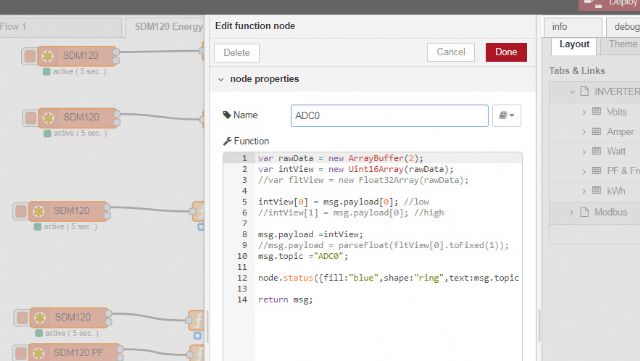Click the tag icon next to Name
The height and width of the screenshot is (361, 640).
[x=227, y=115]
